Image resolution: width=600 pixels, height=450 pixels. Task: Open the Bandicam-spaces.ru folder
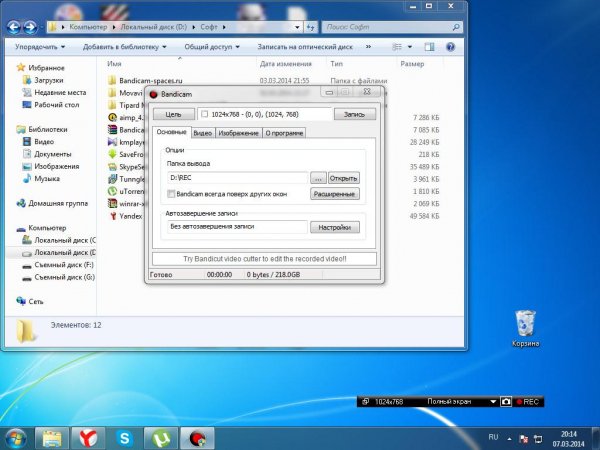(x=151, y=81)
